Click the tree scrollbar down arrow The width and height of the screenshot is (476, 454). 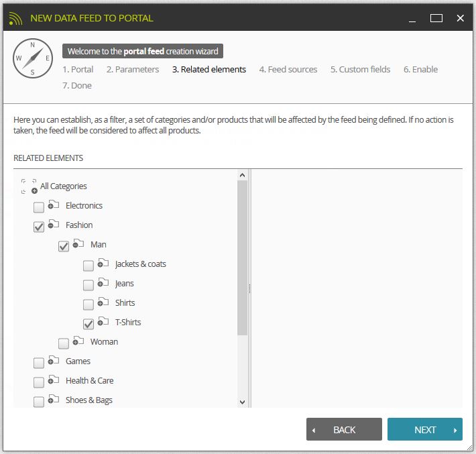click(x=242, y=402)
